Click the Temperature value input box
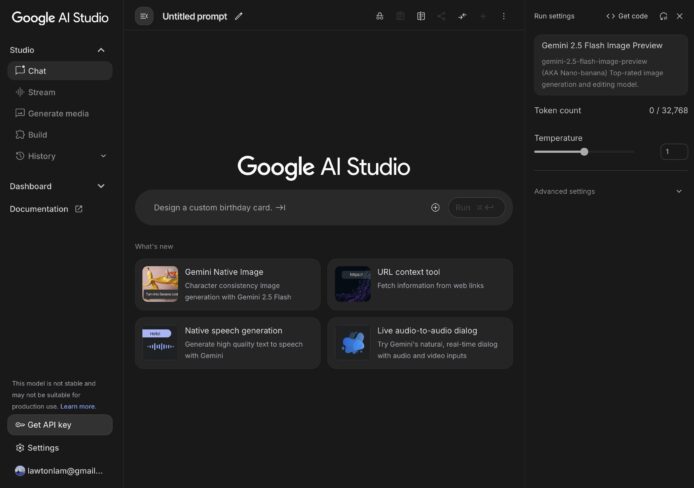This screenshot has height=488, width=694. 674,152
